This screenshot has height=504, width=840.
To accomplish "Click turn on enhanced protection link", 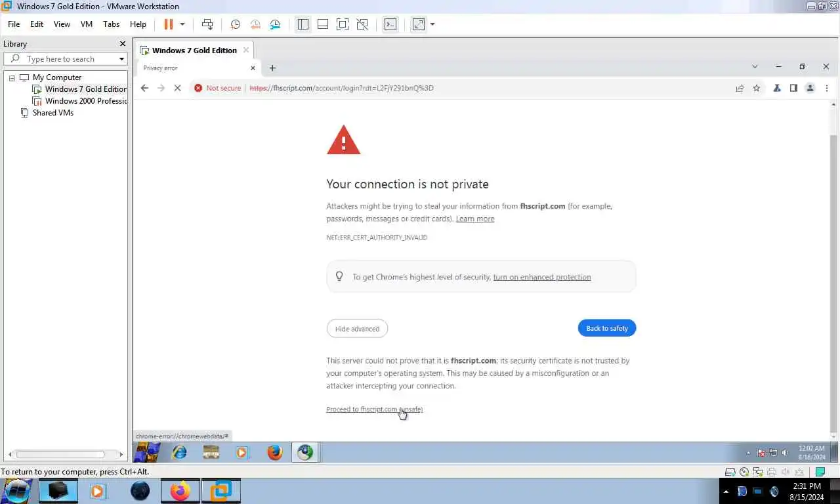I will 542,277.
